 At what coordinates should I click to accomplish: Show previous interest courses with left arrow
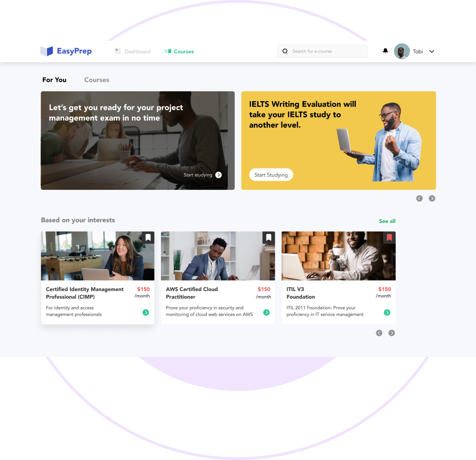[379, 333]
